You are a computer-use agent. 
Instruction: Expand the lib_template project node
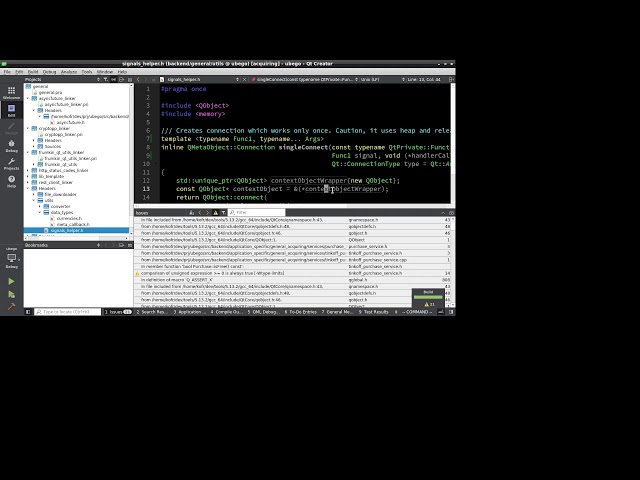28,176
